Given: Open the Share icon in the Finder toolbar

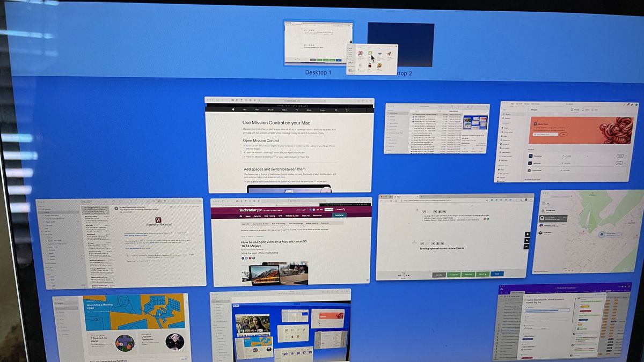Looking at the screenshot, I should point(467,106).
